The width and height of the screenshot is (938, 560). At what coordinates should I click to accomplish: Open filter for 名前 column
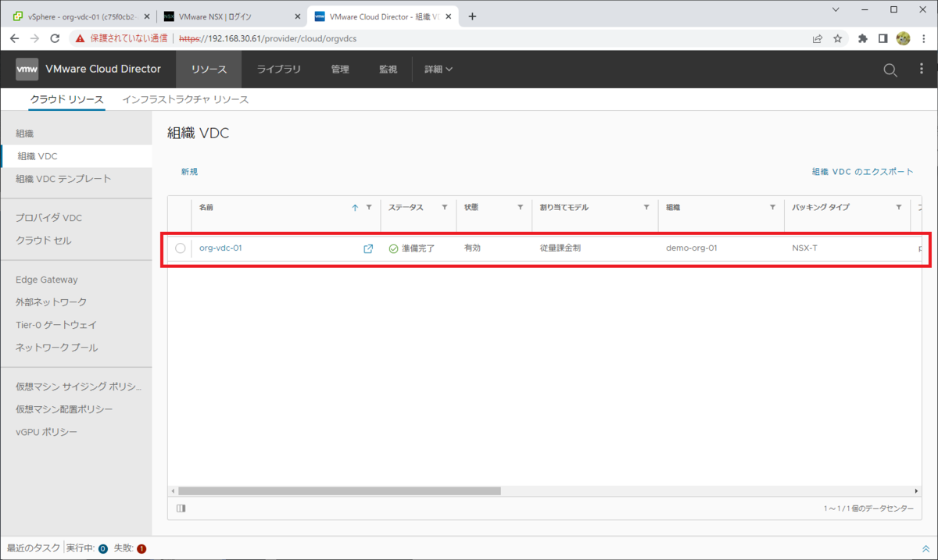pos(369,208)
